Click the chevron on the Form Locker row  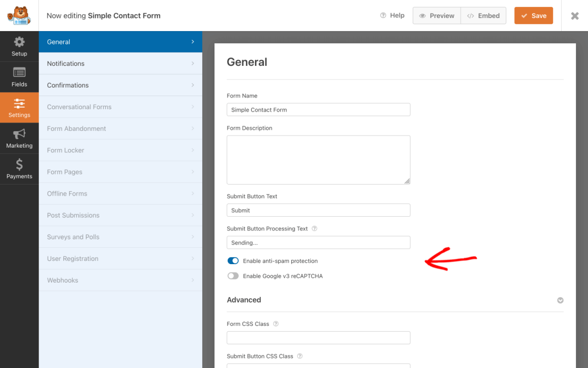(193, 150)
